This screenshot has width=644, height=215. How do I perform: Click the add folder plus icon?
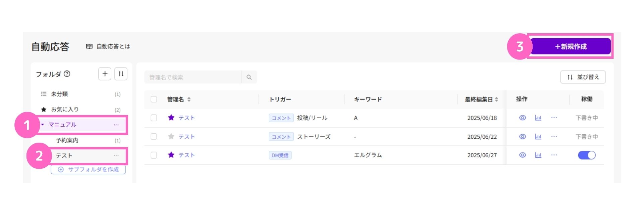pyautogui.click(x=105, y=74)
